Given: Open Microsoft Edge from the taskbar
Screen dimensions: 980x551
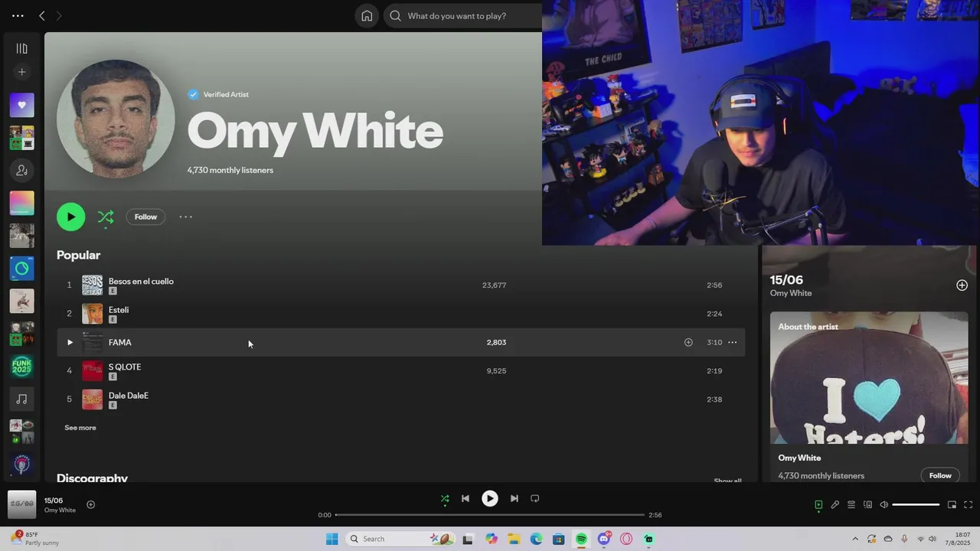Looking at the screenshot, I should click(x=537, y=539).
